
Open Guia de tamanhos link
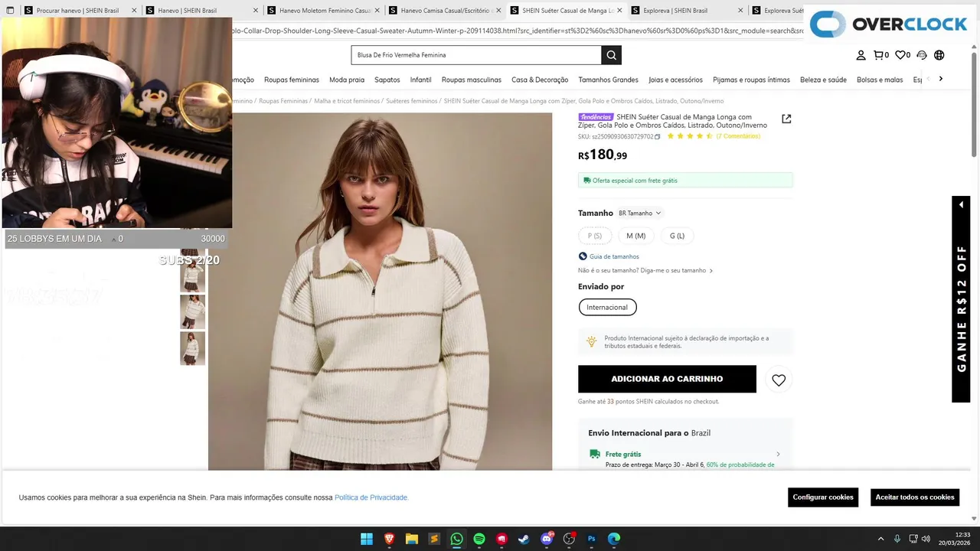coord(614,256)
